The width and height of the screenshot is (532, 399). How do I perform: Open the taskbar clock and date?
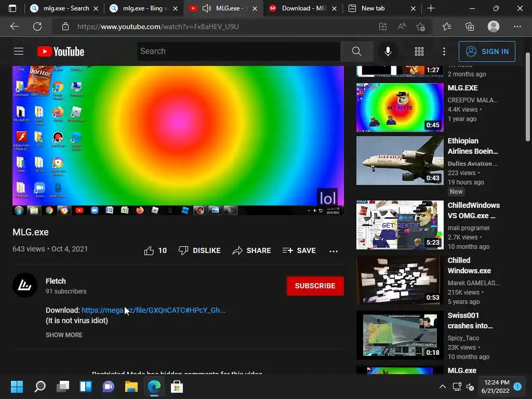[495, 387]
